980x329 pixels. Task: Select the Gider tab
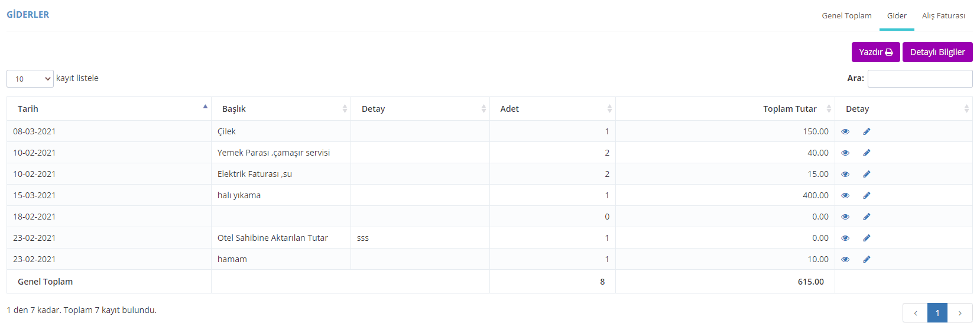coord(897,16)
